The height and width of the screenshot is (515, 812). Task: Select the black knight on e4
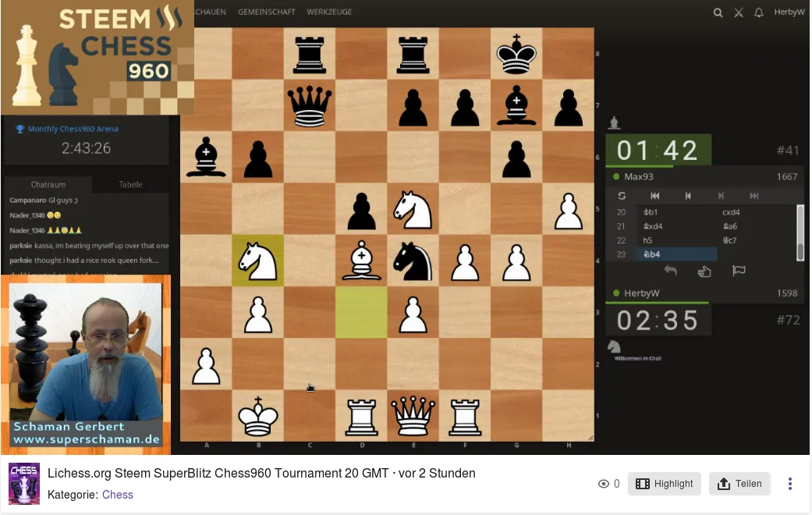pyautogui.click(x=413, y=261)
